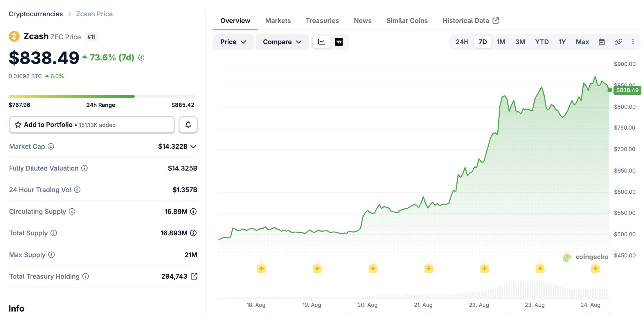
Task: Select the 1Y time range
Action: [x=562, y=42]
